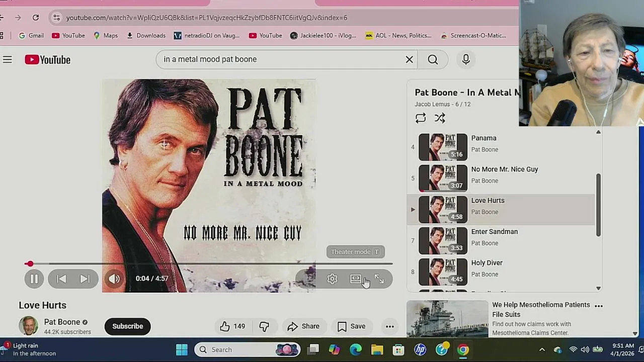The height and width of the screenshot is (362, 644).
Task: Toggle playlist shuffle
Action: click(440, 118)
